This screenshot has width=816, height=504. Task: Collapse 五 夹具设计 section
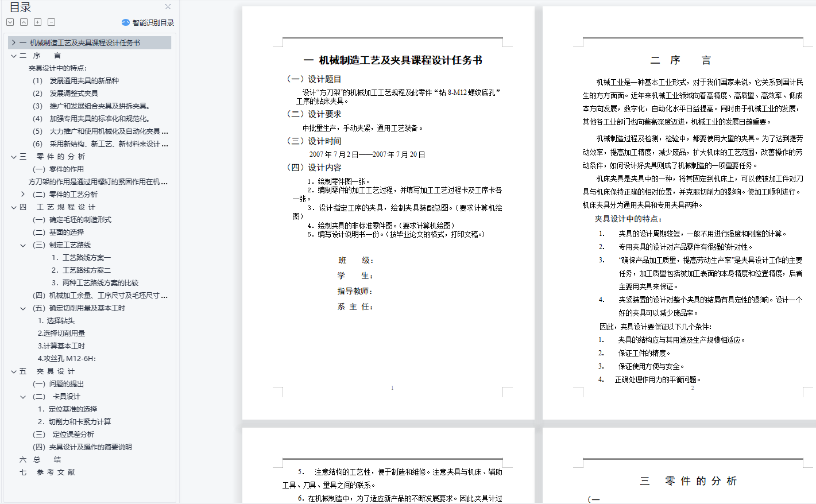[13, 371]
